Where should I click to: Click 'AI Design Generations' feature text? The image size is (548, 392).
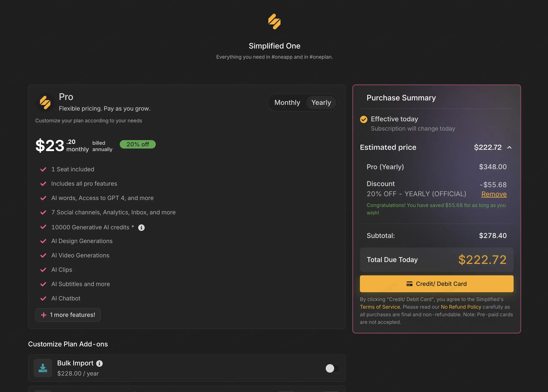pos(82,241)
